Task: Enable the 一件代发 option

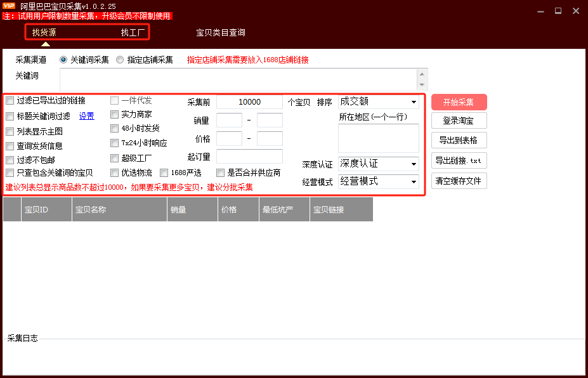Action: pyautogui.click(x=114, y=100)
